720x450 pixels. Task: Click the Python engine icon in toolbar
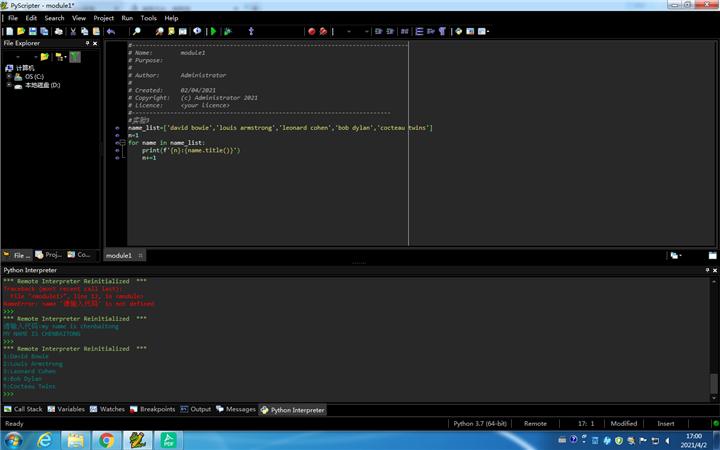[459, 31]
